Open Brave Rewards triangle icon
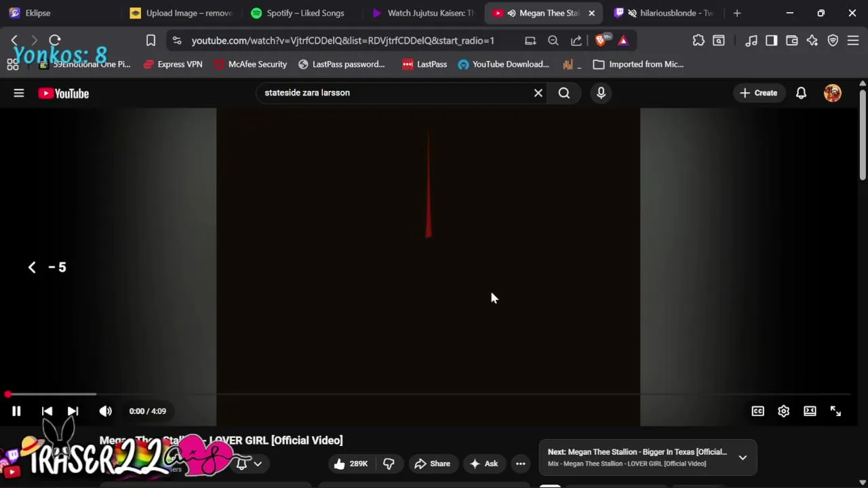This screenshot has width=868, height=488. click(x=623, y=41)
